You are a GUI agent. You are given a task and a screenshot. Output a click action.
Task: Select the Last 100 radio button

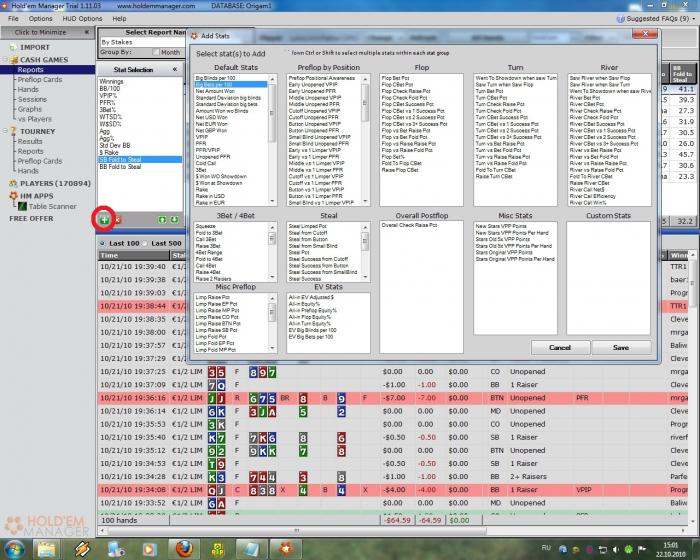(103, 243)
